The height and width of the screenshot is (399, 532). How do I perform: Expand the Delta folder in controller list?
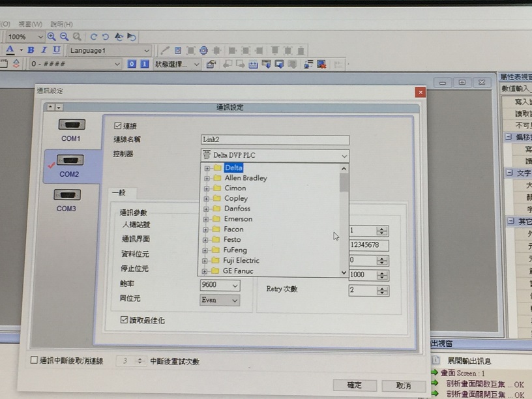[207, 168]
